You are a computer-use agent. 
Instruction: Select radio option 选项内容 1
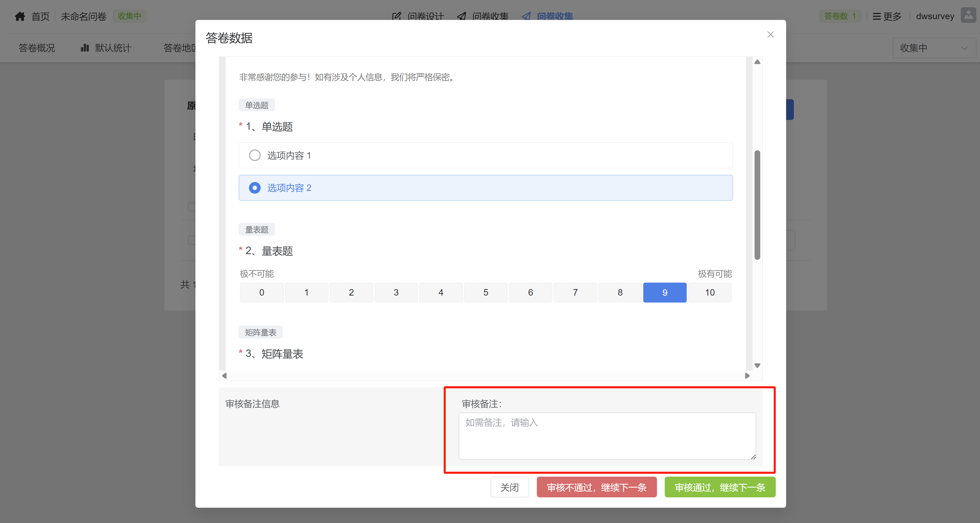click(254, 155)
